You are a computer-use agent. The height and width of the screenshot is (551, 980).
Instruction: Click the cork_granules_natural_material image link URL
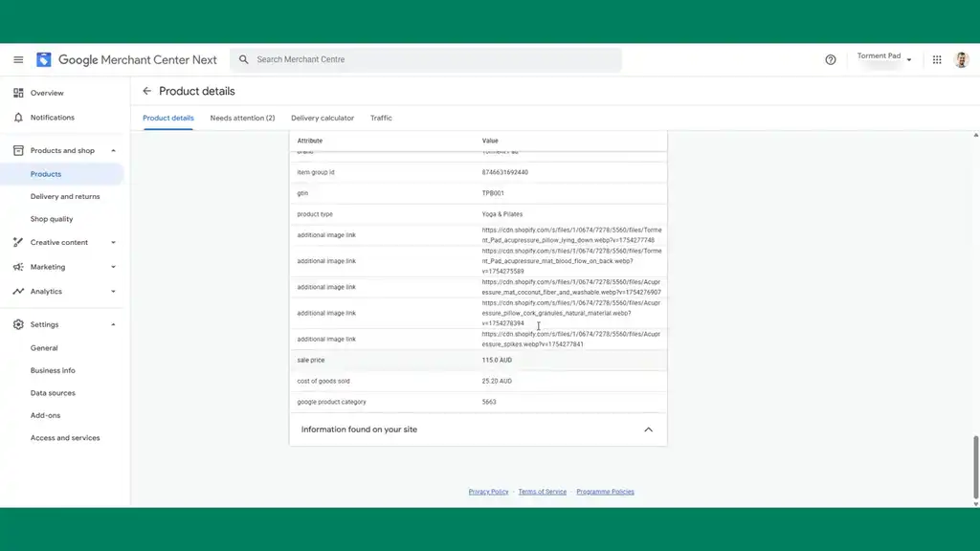pyautogui.click(x=571, y=313)
